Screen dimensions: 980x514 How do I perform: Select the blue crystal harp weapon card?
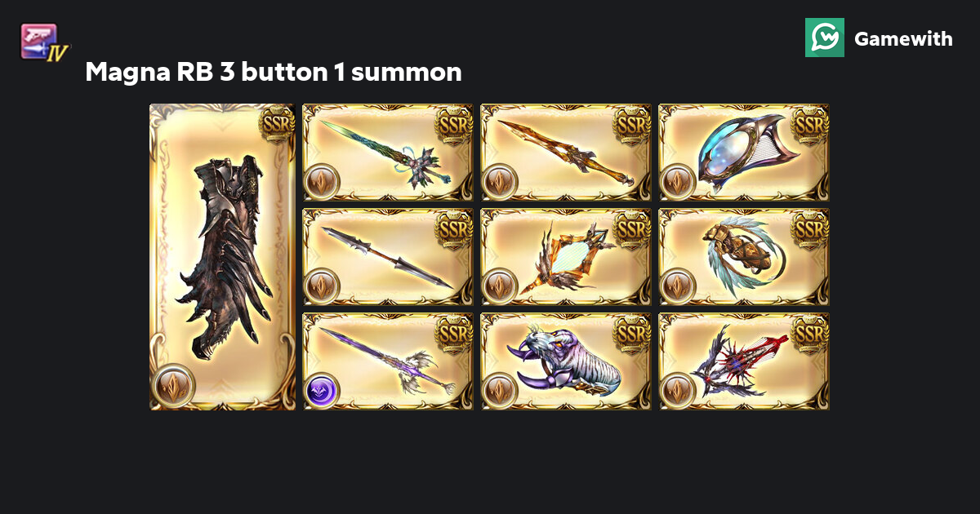(744, 153)
